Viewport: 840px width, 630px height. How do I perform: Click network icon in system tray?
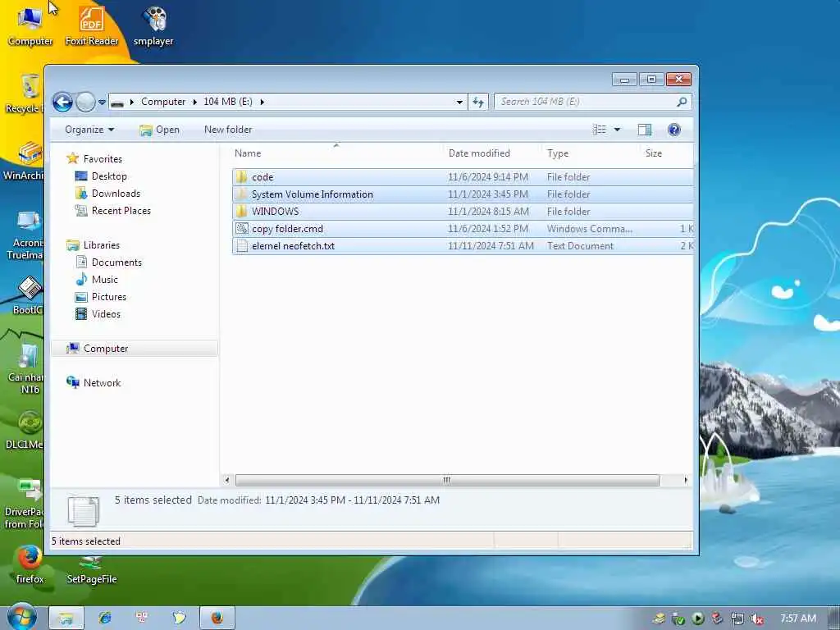(737, 619)
